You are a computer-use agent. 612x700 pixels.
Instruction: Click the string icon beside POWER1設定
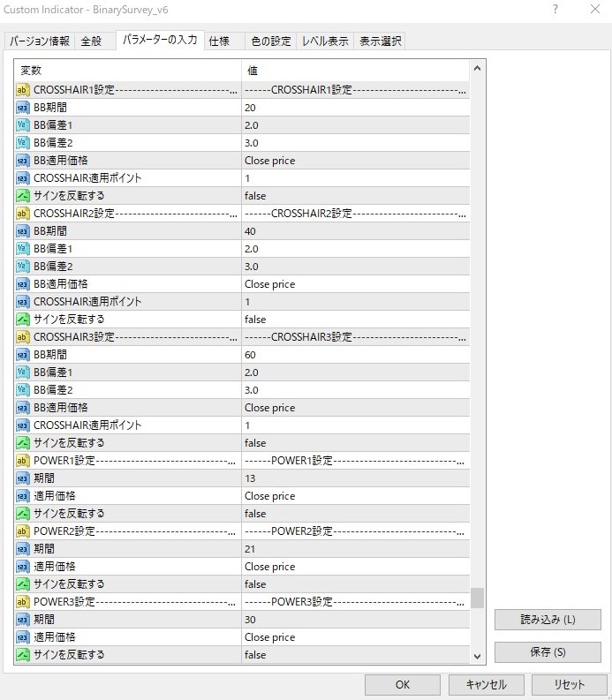tap(22, 461)
